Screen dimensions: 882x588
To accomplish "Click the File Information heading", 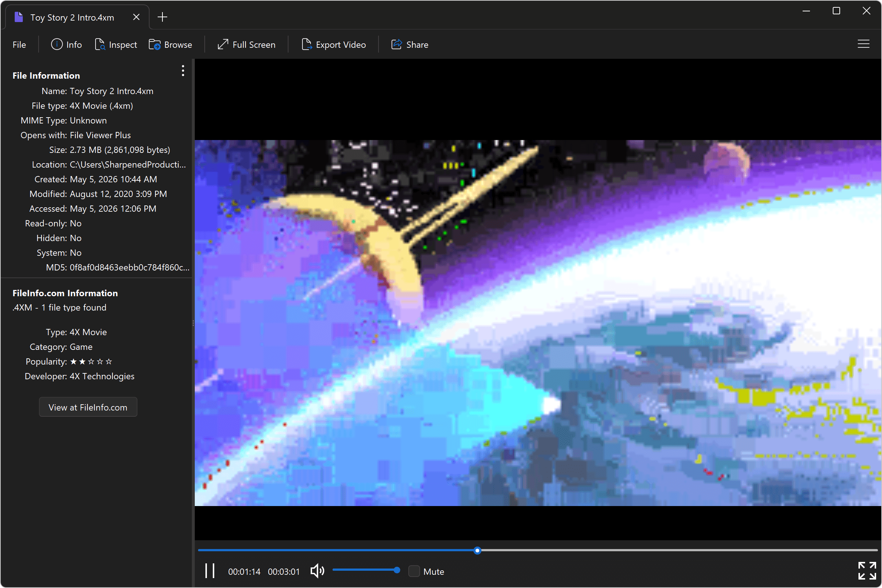I will click(46, 75).
